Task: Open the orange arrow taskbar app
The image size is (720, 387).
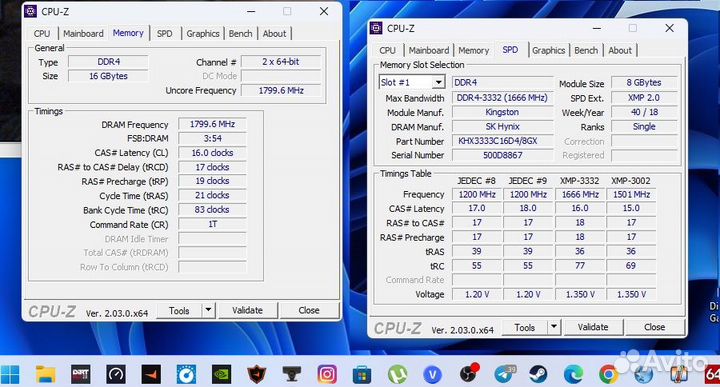Action: click(151, 375)
